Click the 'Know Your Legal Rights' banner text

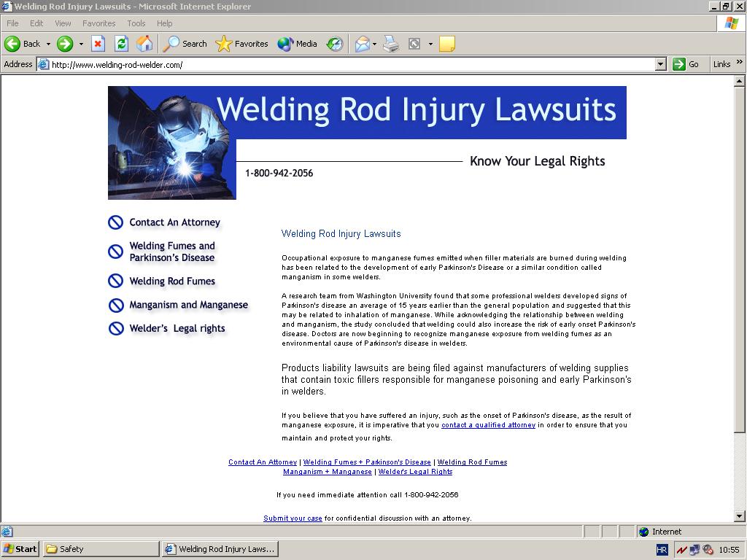point(538,161)
